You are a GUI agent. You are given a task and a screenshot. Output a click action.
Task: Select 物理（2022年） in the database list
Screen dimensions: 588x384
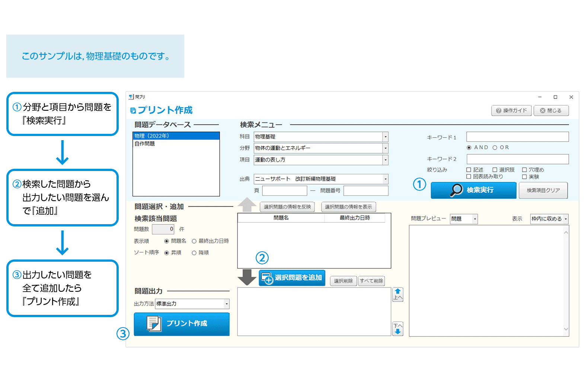tap(176, 136)
